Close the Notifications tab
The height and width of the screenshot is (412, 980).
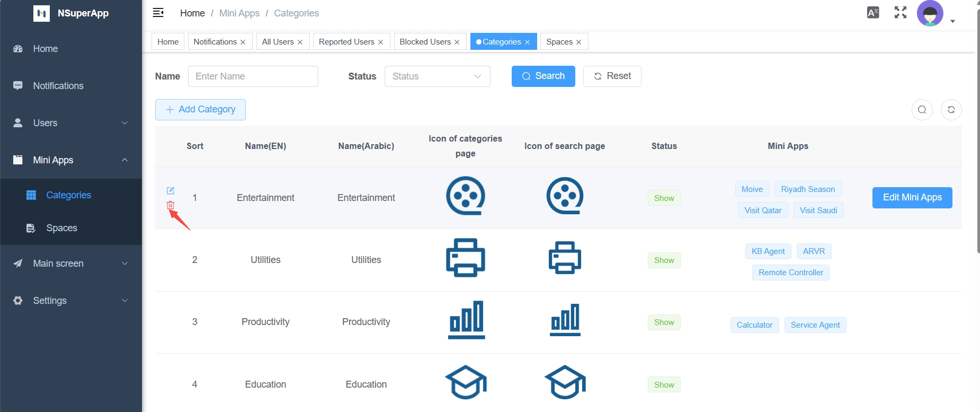pyautogui.click(x=243, y=42)
